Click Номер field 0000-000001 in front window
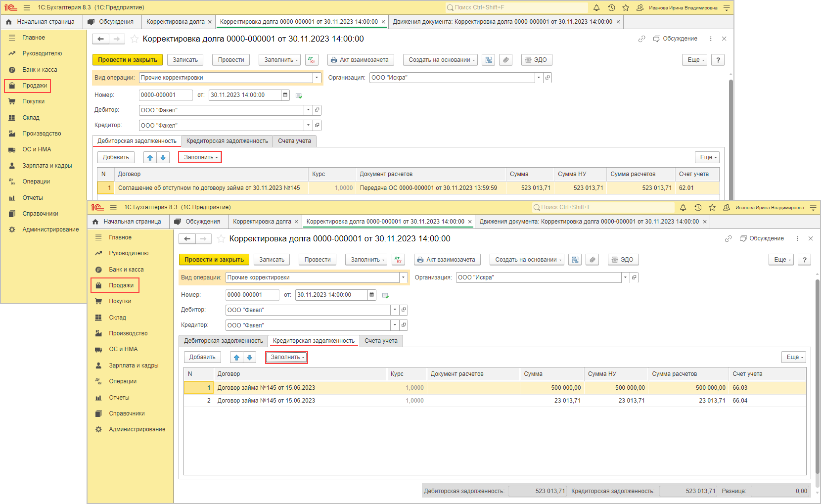Viewport: 821px width, 504px height. coord(252,295)
